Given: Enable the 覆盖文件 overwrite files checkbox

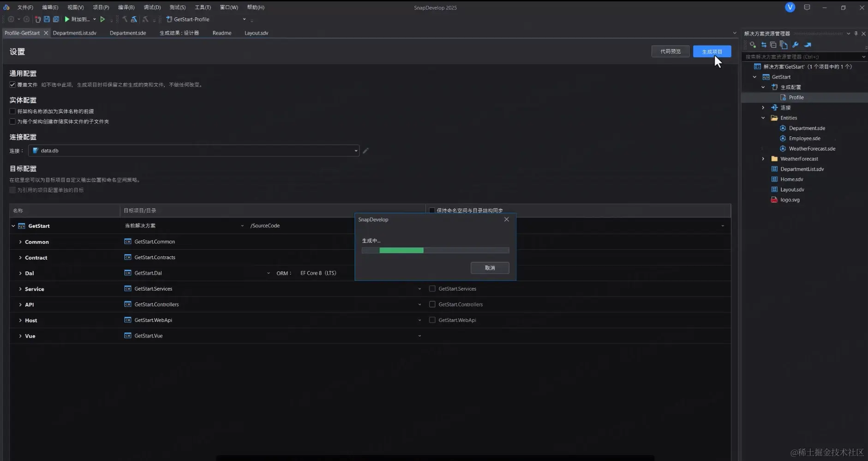Looking at the screenshot, I should point(12,85).
